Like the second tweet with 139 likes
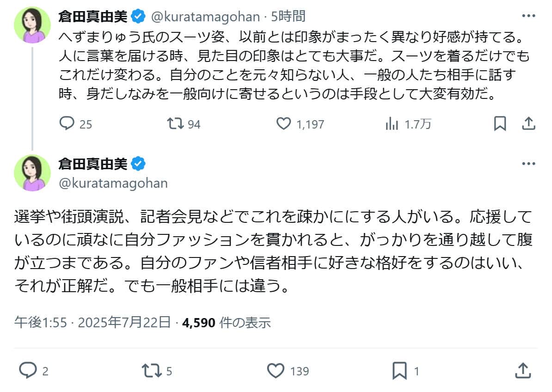The image size is (552, 392). coord(276,371)
